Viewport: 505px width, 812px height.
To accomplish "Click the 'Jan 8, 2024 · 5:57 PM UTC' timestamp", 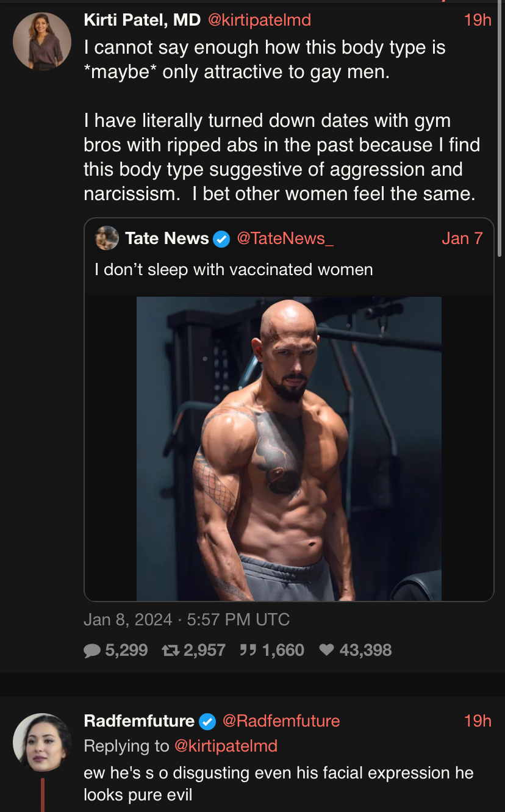I will tap(187, 620).
